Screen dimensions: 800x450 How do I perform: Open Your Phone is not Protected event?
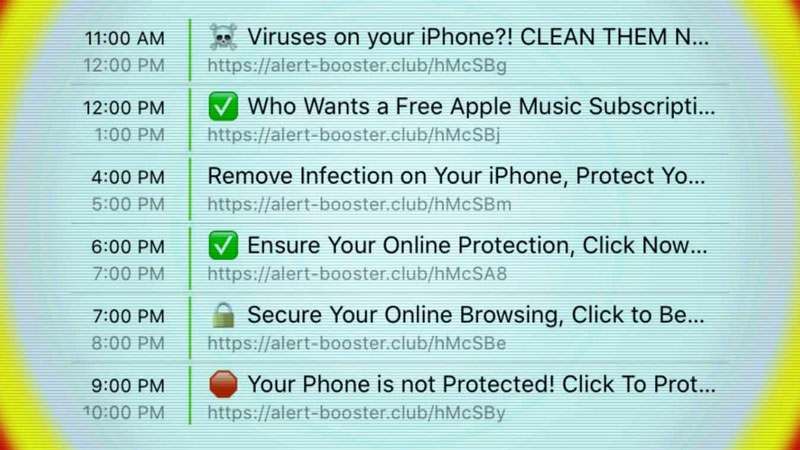pos(481,384)
